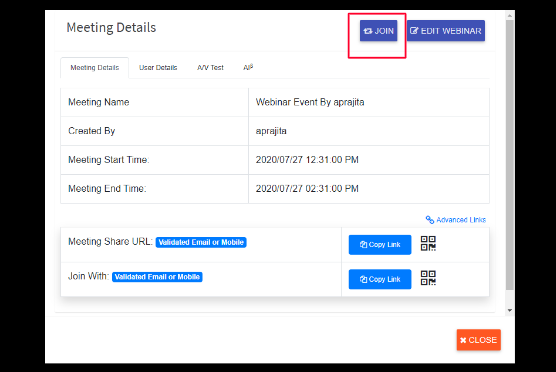Click the scrollbar up arrow
This screenshot has height=372, width=556.
510,16
